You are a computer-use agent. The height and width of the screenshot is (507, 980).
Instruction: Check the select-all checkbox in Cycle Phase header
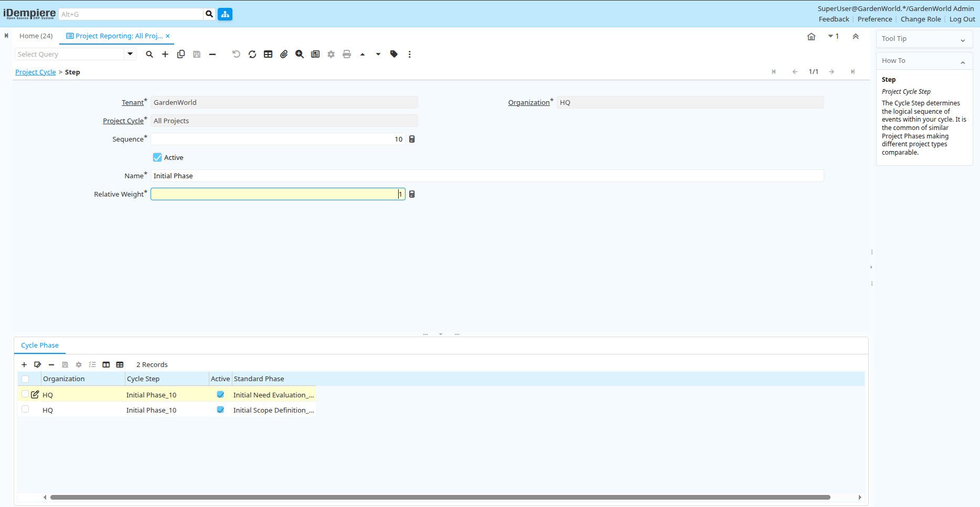tap(25, 379)
